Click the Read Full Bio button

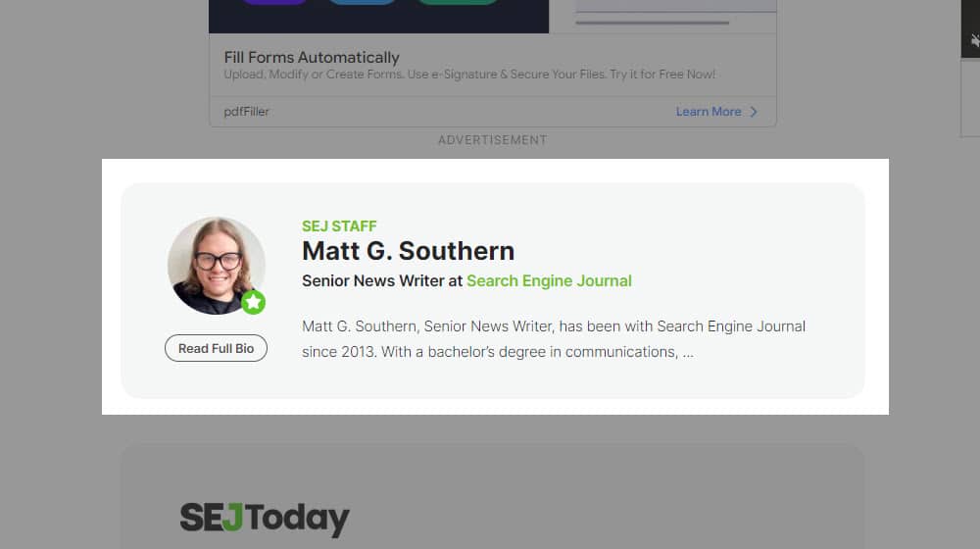216,348
